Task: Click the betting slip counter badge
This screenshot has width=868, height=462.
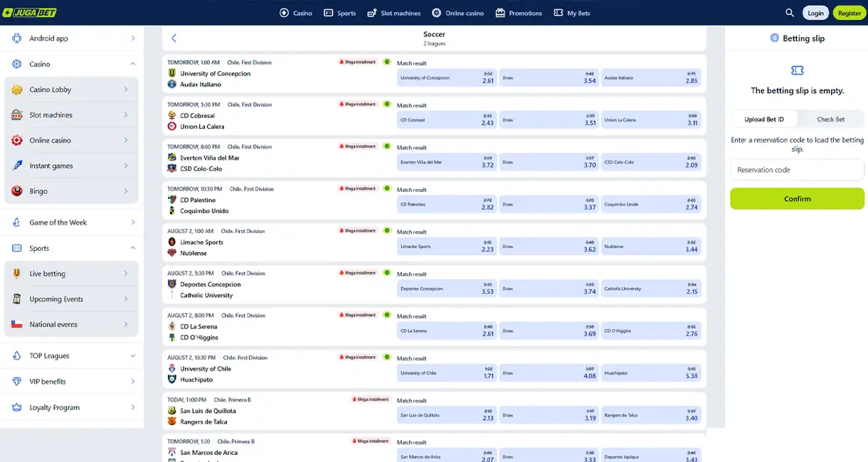Action: (x=774, y=38)
